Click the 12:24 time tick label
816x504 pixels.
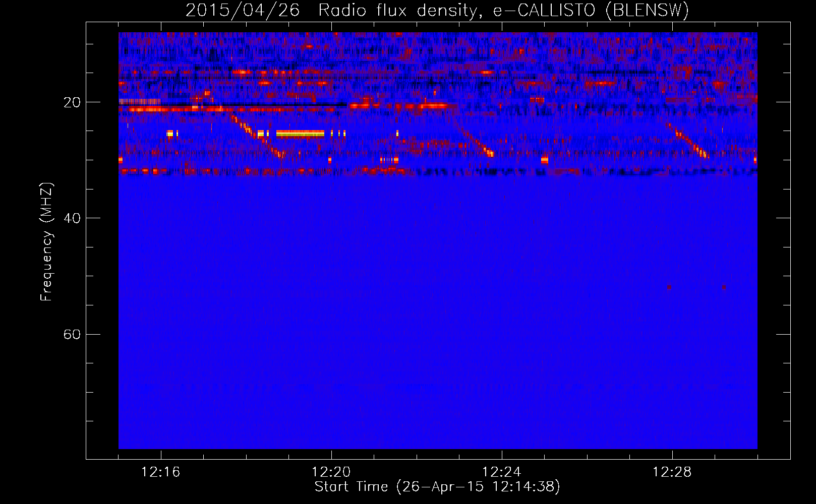point(502,472)
